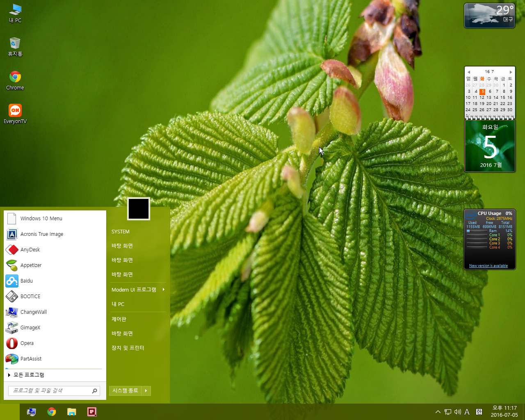Click the black user account picture

pyautogui.click(x=139, y=209)
